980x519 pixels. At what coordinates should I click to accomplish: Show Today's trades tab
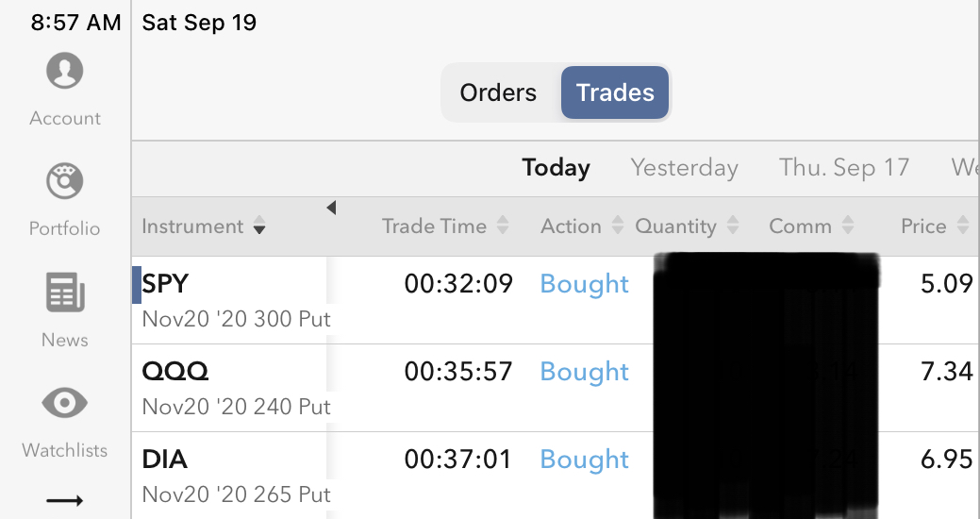556,168
